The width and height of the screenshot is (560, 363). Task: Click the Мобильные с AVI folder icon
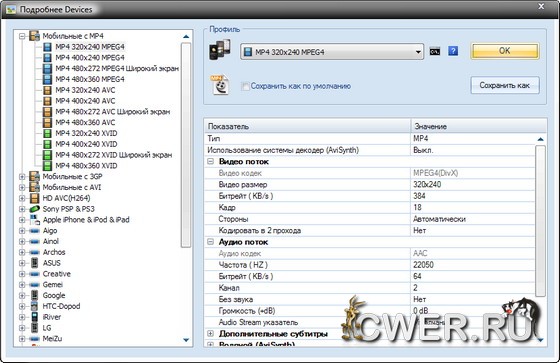click(34, 187)
